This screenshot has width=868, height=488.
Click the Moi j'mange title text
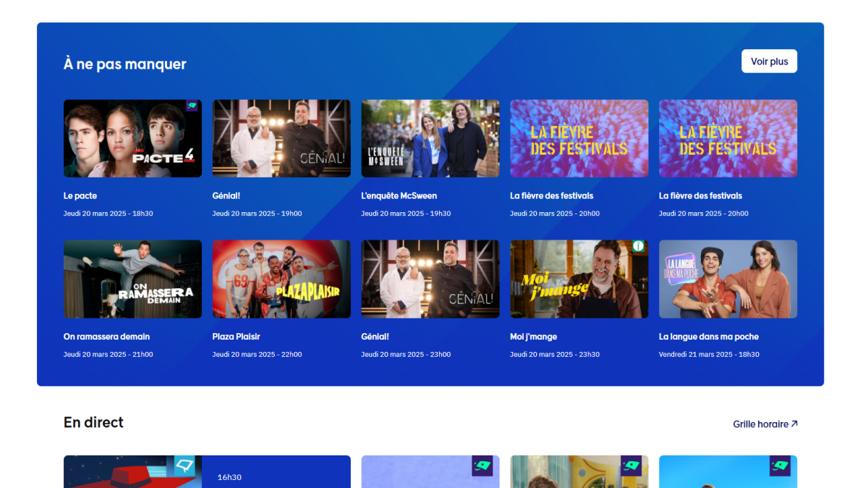(533, 337)
